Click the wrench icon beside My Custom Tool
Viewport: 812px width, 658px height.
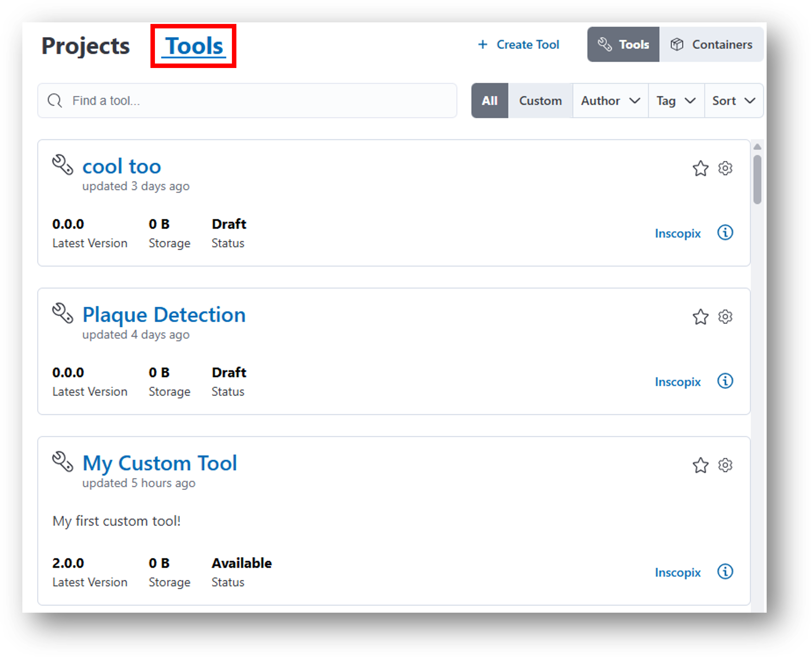[x=63, y=461]
